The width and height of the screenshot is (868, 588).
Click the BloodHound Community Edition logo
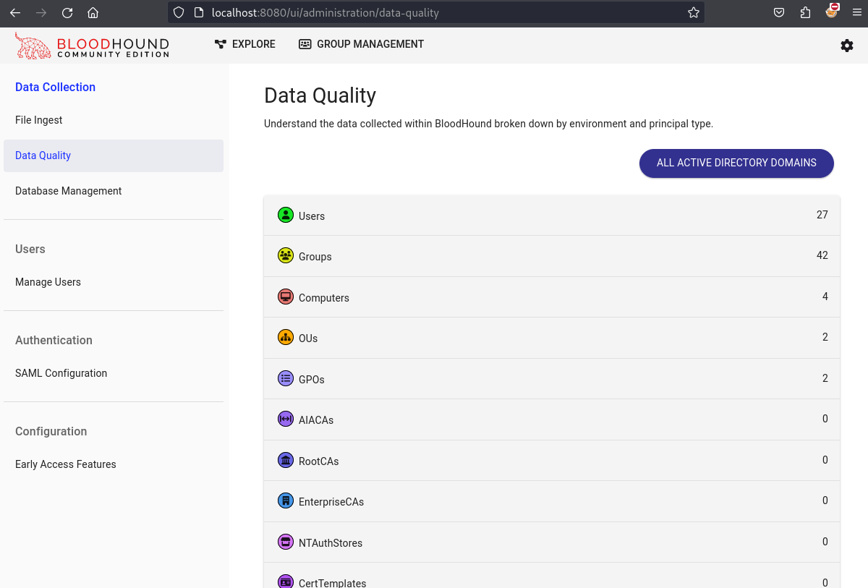click(92, 45)
